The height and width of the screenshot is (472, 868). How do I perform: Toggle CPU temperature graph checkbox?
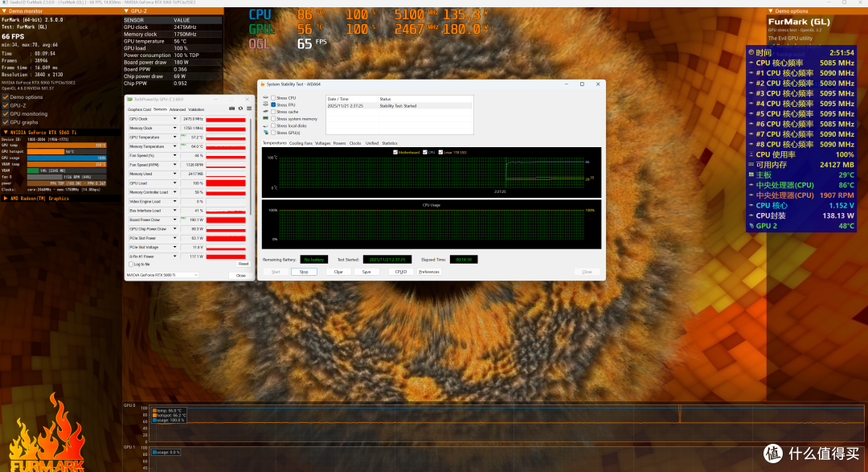tap(424, 152)
